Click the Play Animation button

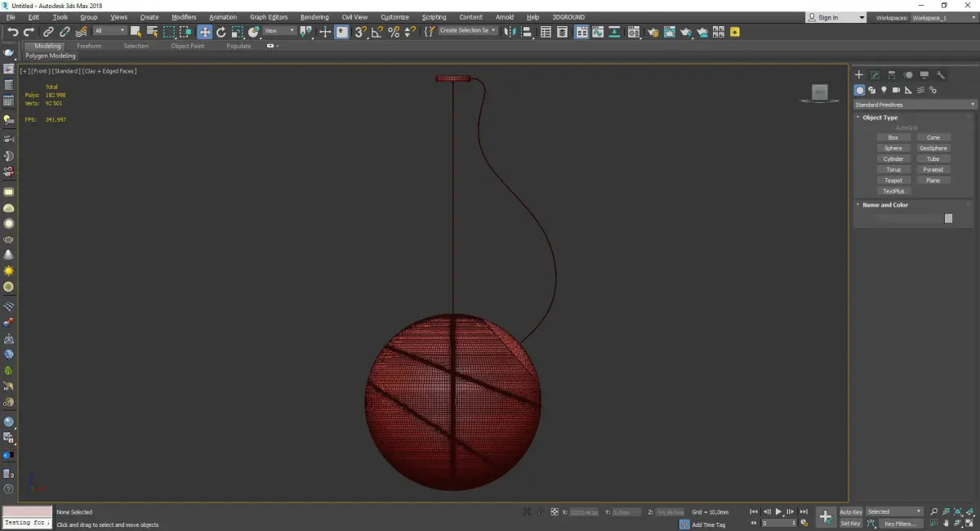click(x=778, y=511)
